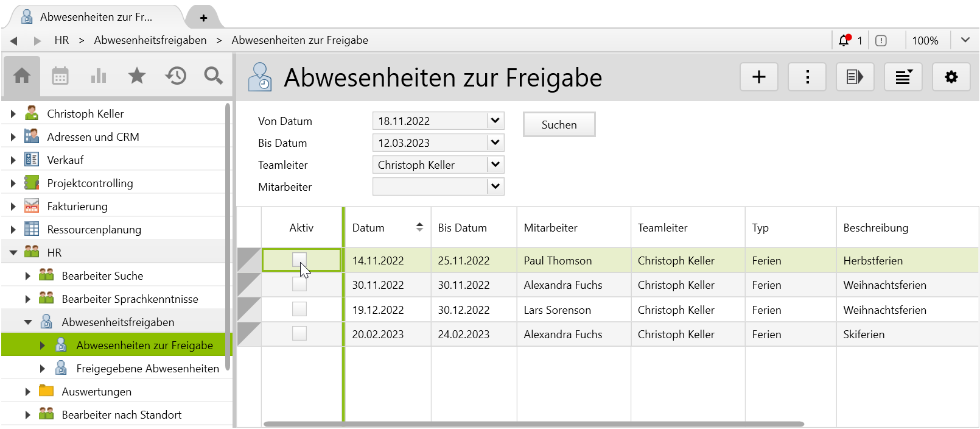This screenshot has height=429, width=980.
Task: Open a new tab with plus
Action: [203, 18]
